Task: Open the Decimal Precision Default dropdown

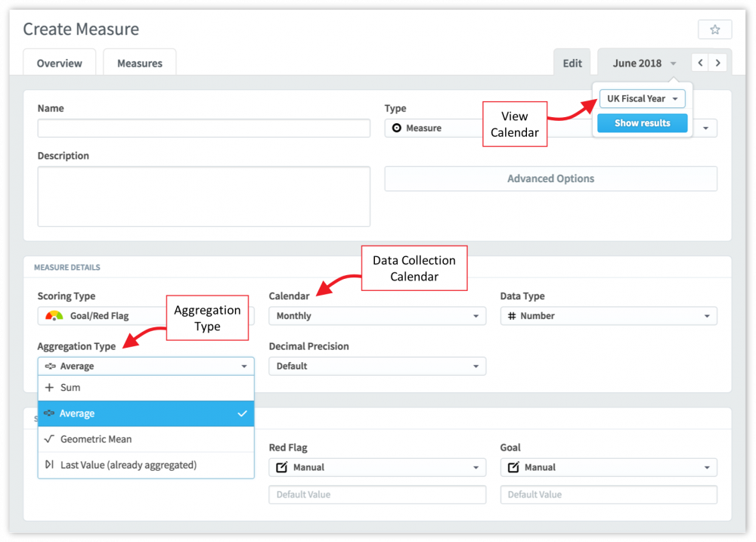Action: tap(376, 366)
